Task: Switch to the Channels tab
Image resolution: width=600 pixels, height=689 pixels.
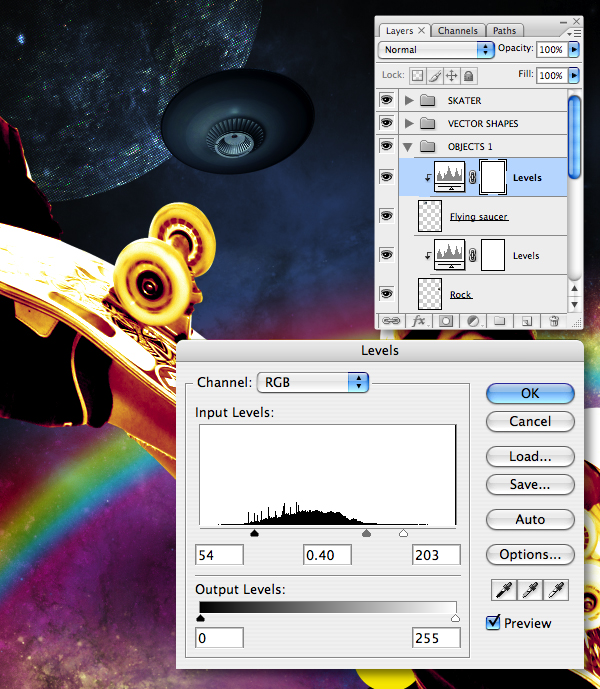Action: (458, 31)
